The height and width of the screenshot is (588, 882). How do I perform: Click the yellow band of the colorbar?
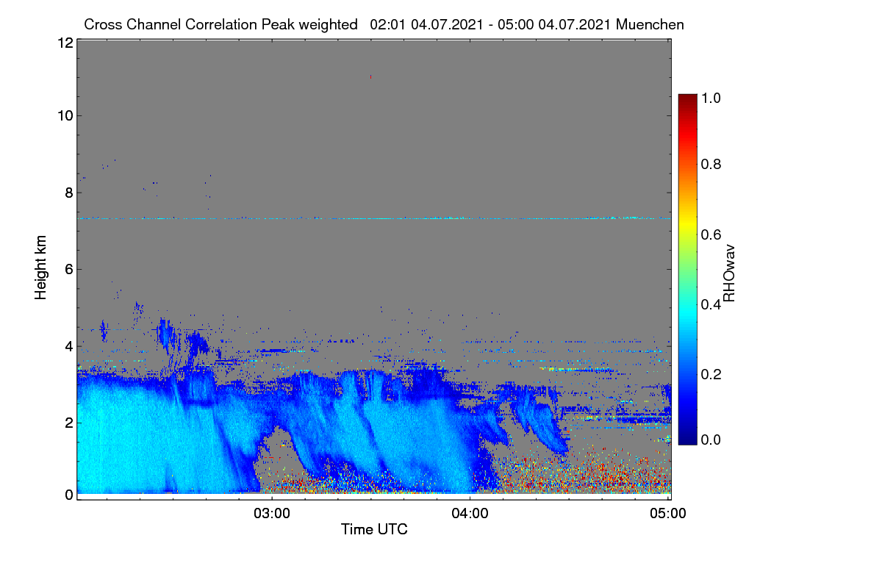tap(686, 224)
